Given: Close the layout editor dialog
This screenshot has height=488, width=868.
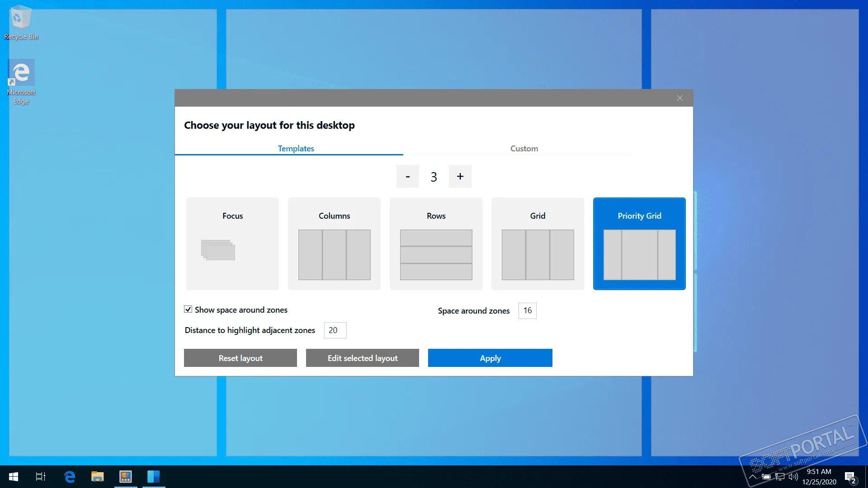Looking at the screenshot, I should click(x=680, y=98).
